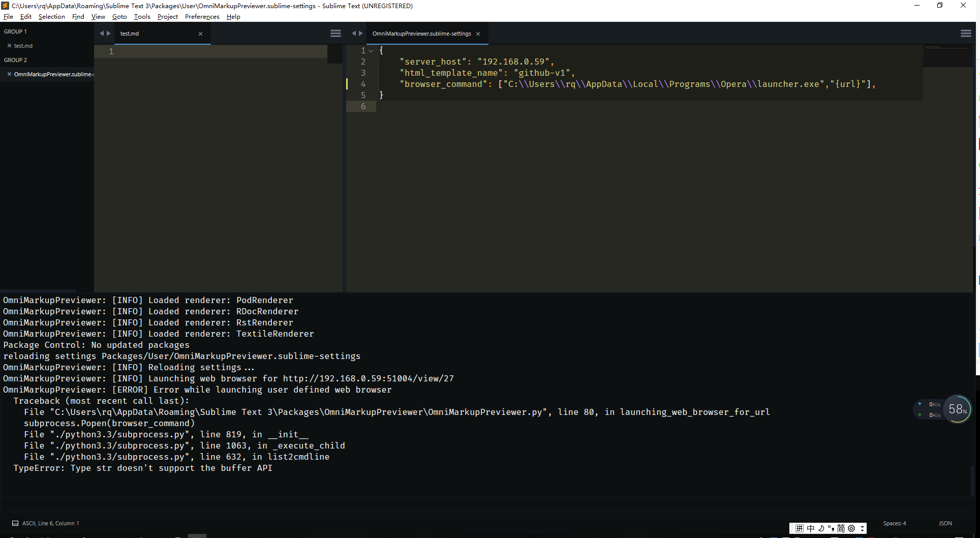The width and height of the screenshot is (980, 538).
Task: Click the console URL http://192.168.0.59:51004/view/27
Action: [x=369, y=378]
